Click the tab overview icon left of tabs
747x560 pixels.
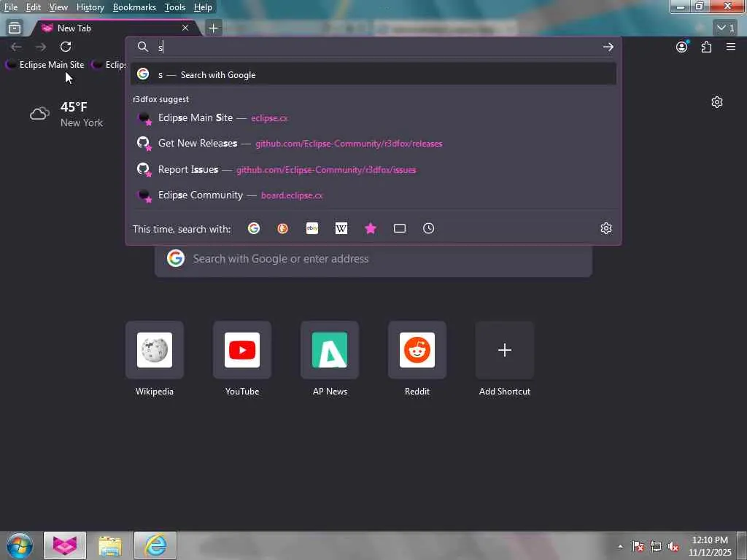point(15,28)
